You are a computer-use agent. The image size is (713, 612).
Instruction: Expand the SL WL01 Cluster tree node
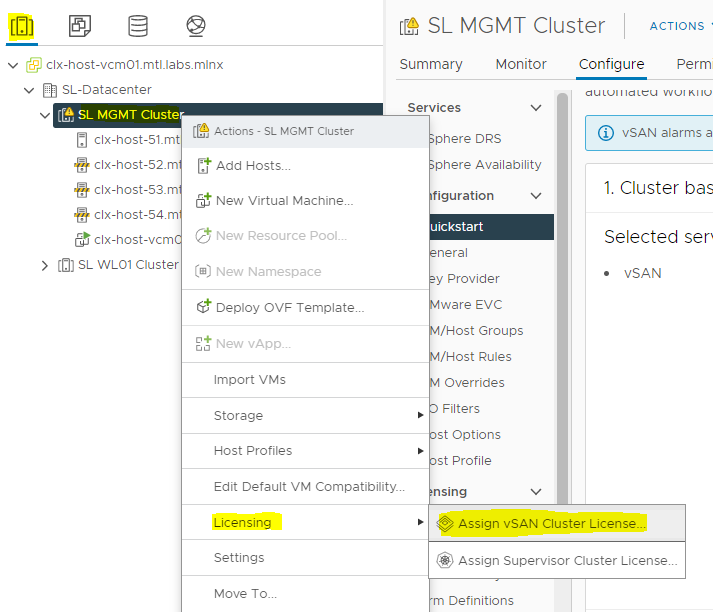pos(45,265)
